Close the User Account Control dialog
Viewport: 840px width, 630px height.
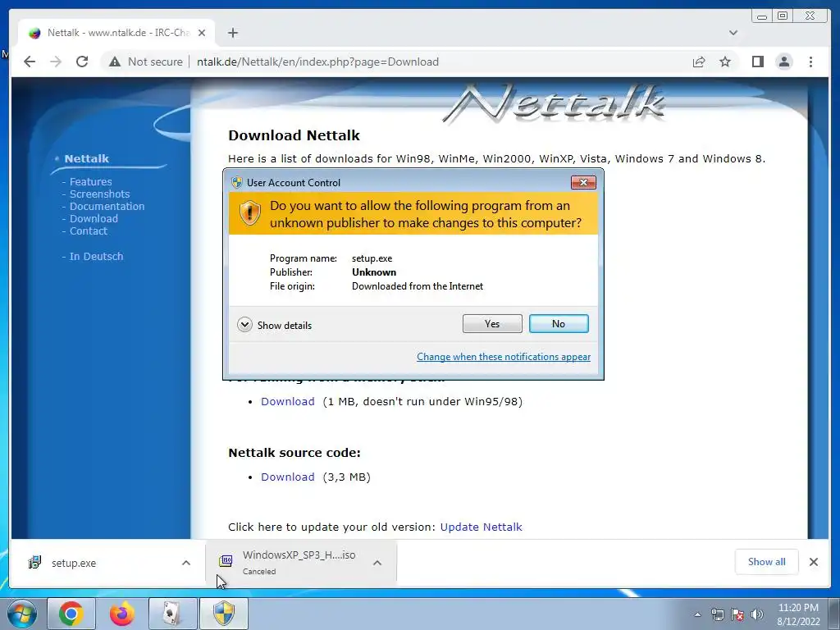point(583,183)
